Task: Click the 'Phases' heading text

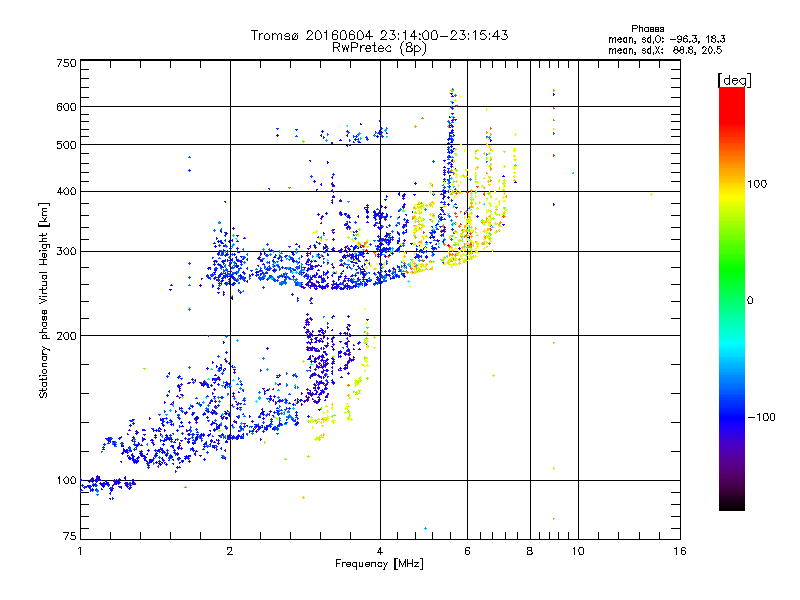Action: coord(647,29)
